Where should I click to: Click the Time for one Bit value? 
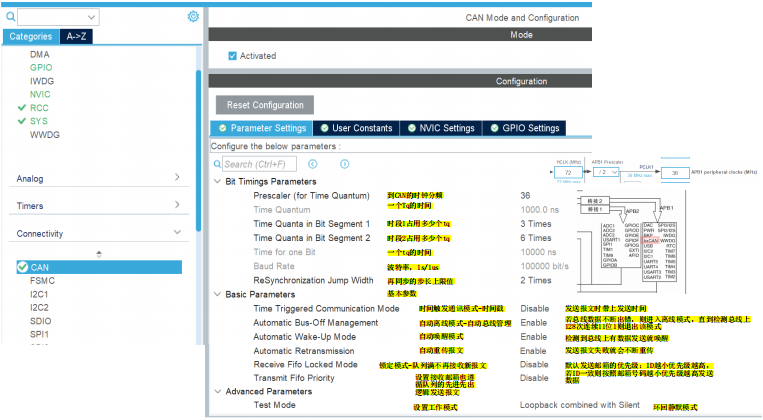(x=538, y=252)
